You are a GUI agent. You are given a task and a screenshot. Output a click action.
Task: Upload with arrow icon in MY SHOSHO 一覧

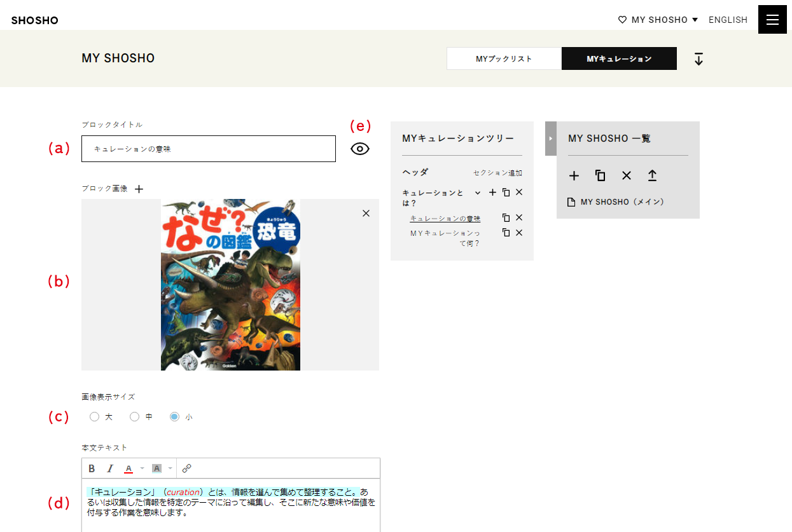(652, 175)
